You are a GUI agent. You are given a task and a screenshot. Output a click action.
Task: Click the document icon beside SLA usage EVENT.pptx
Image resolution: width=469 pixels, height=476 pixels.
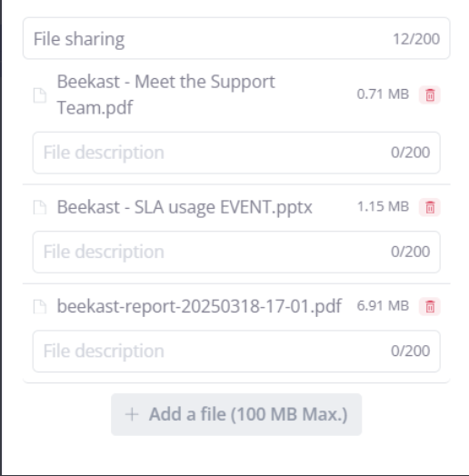point(40,208)
